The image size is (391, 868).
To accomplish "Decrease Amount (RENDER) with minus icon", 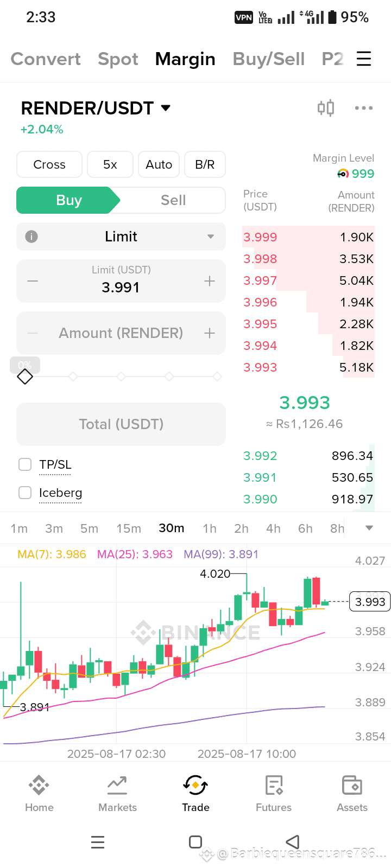I will [x=33, y=333].
